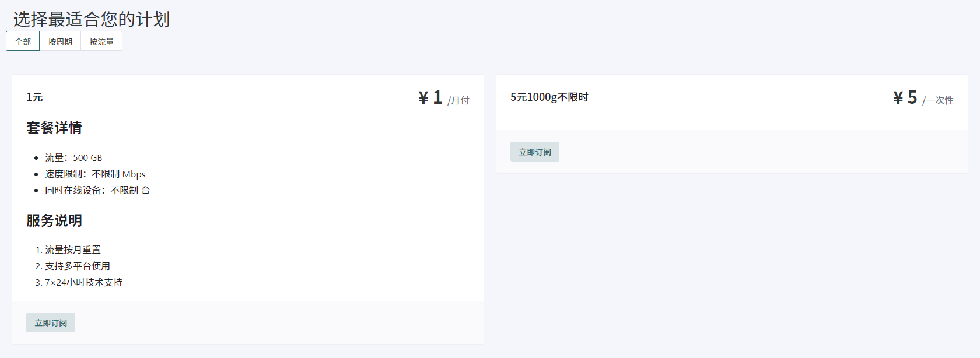
Task: Click the 套餐详情 heading
Action: click(x=54, y=128)
